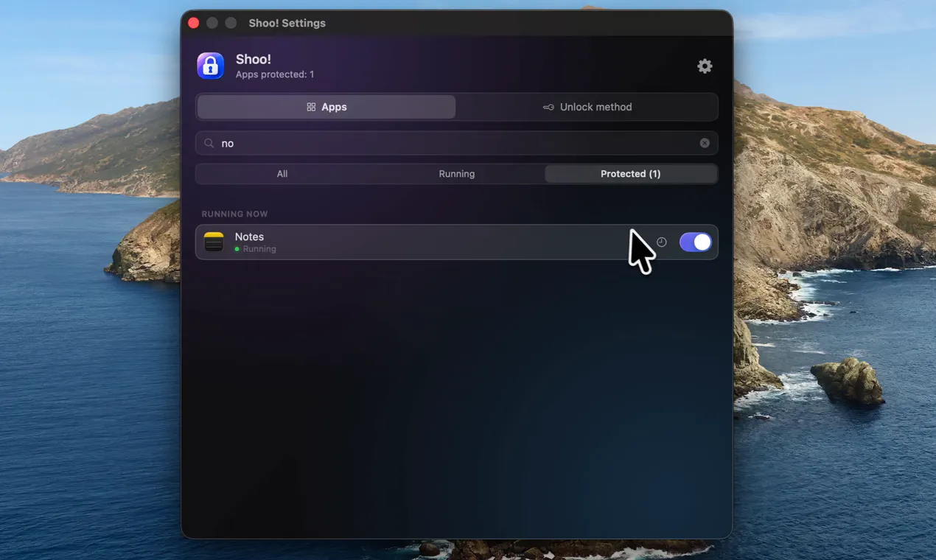
Task: Click the clock schedule icon for Notes
Action: [x=662, y=242]
